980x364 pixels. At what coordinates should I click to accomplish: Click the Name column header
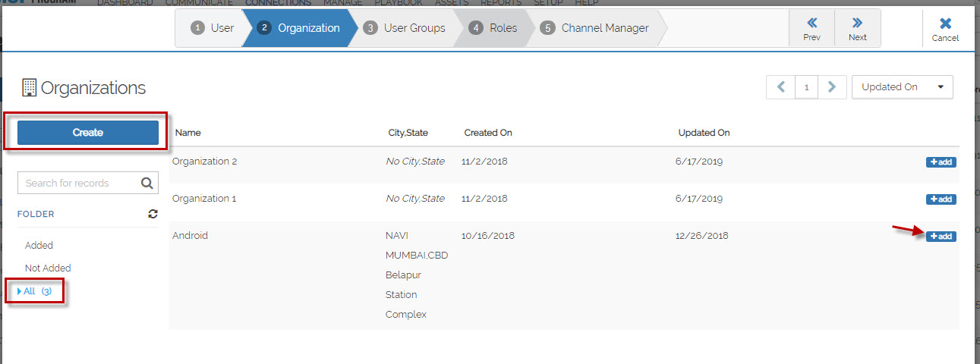pos(188,133)
